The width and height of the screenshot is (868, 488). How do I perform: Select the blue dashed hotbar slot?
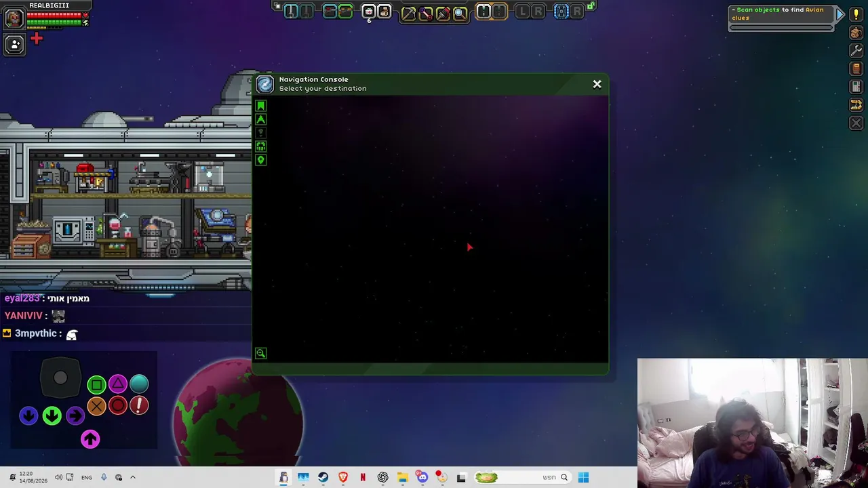(x=561, y=11)
